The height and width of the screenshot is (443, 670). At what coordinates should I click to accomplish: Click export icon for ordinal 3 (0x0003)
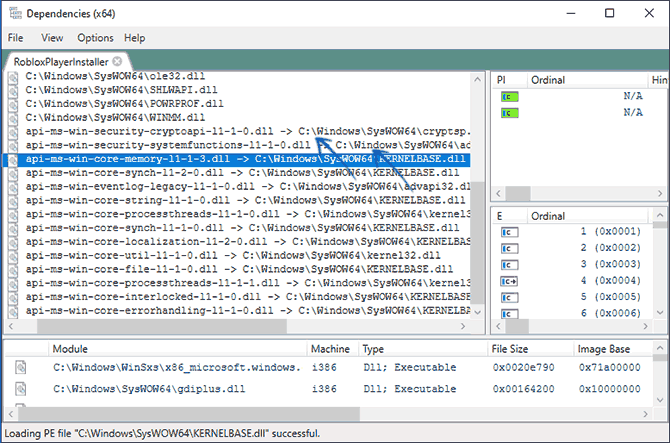point(509,265)
